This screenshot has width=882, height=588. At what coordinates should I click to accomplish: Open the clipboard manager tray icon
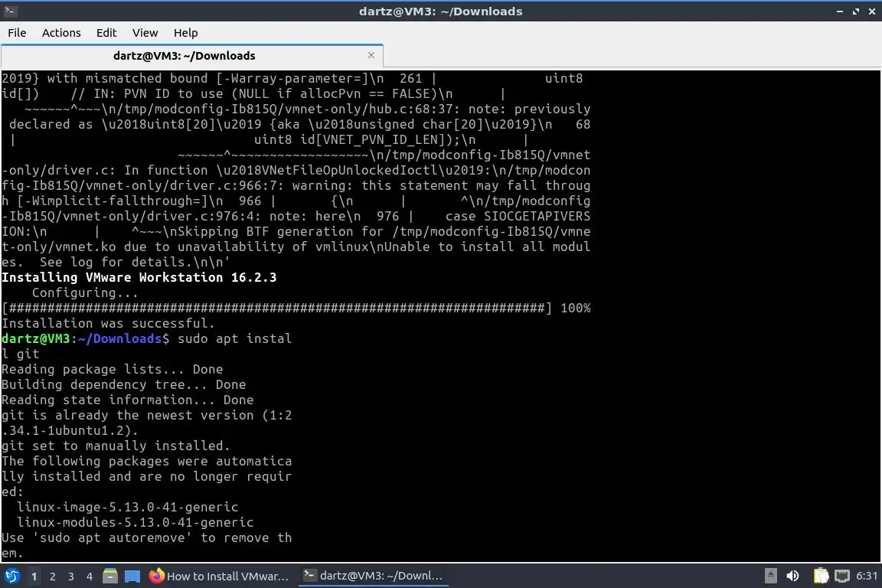pos(821,576)
